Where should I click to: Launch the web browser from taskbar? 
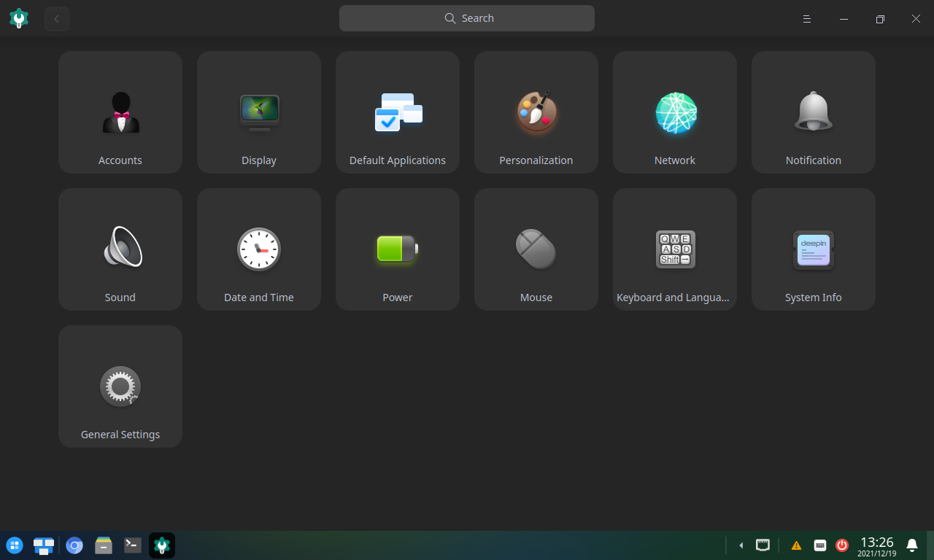click(74, 545)
